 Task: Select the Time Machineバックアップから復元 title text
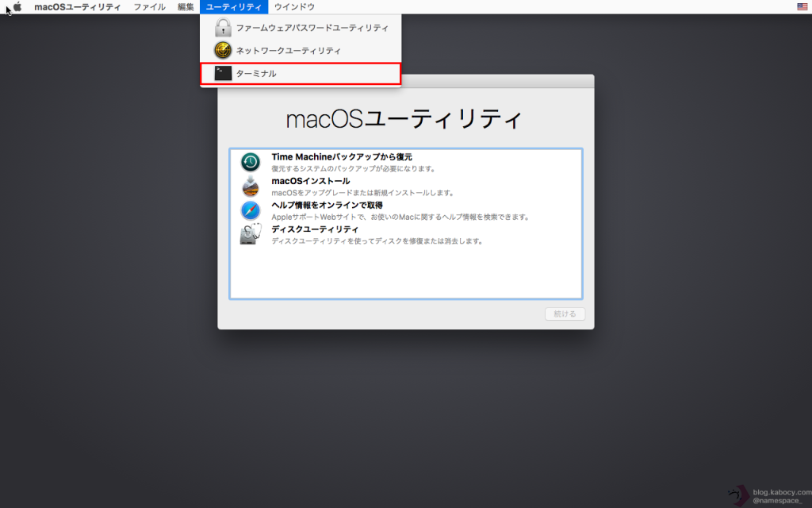342,157
